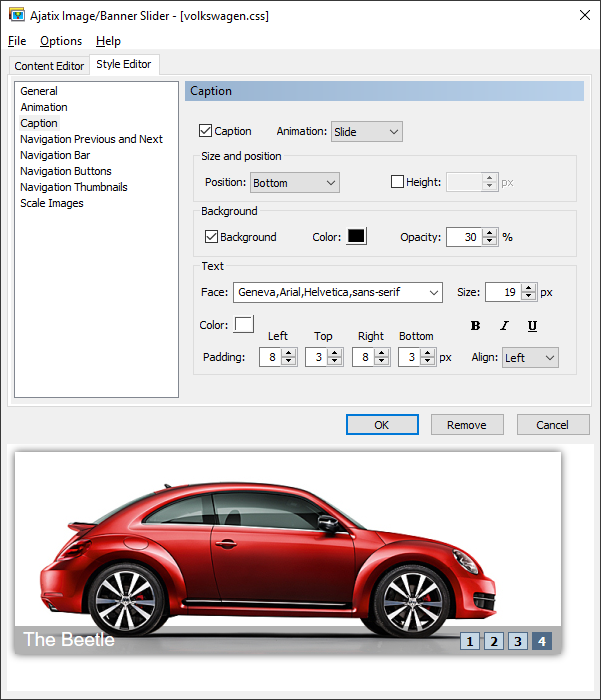Image resolution: width=601 pixels, height=700 pixels.
Task: Click the Ajatix app icon in title bar
Action: 17,15
